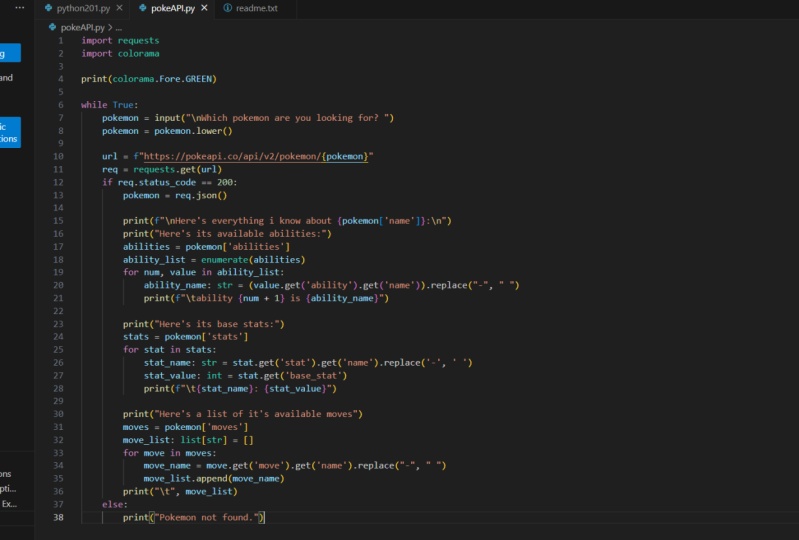This screenshot has height=540, width=799.
Task: Close the pokeAPI.py tab
Action: click(204, 8)
